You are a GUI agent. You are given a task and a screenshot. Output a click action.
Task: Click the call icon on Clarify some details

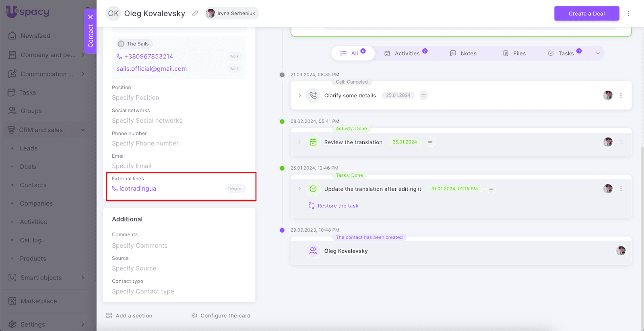pyautogui.click(x=313, y=96)
